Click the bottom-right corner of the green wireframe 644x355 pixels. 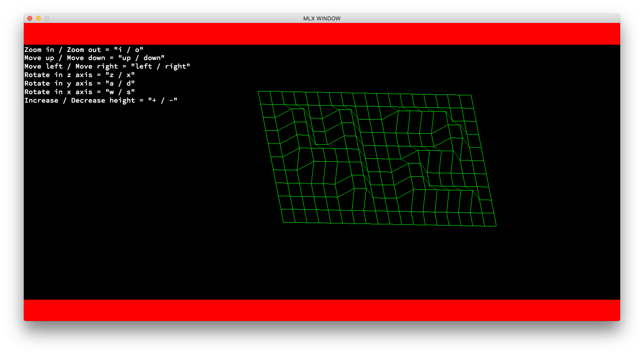(x=496, y=226)
